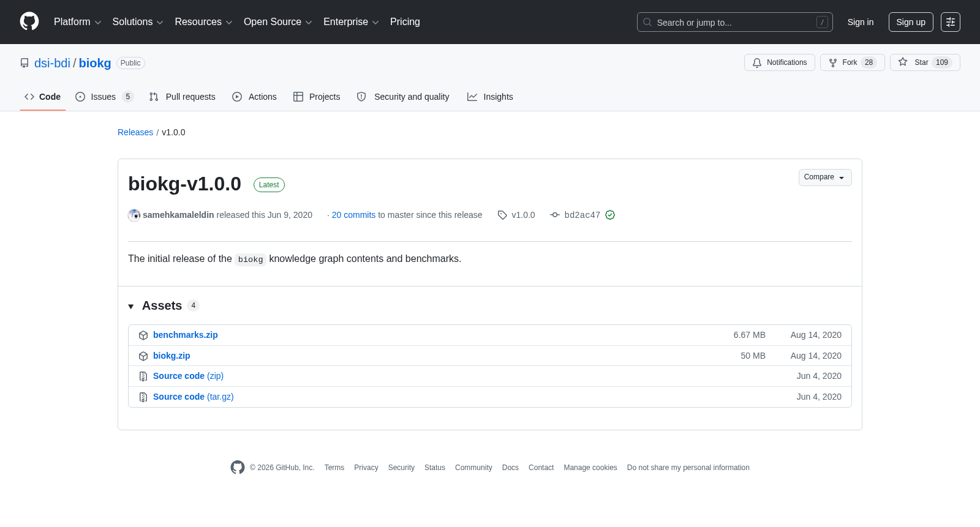980x527 pixels.
Task: Click the green verified checkmark icon
Action: 610,215
